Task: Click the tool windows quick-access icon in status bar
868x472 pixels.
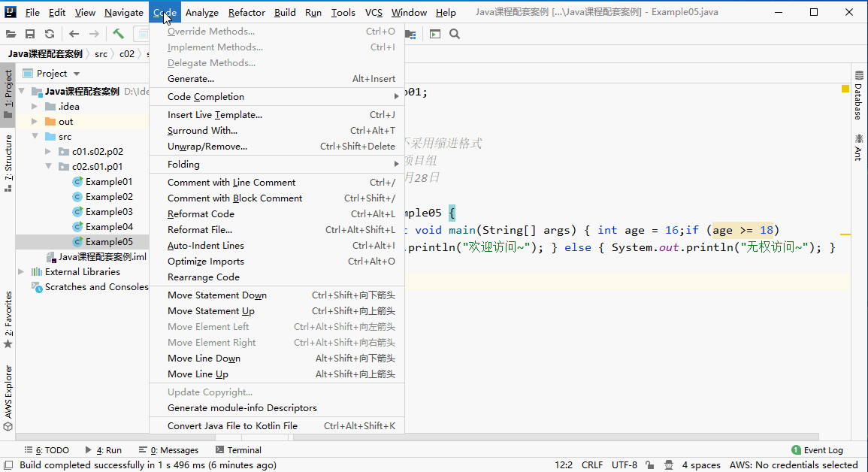Action: pyautogui.click(x=8, y=464)
